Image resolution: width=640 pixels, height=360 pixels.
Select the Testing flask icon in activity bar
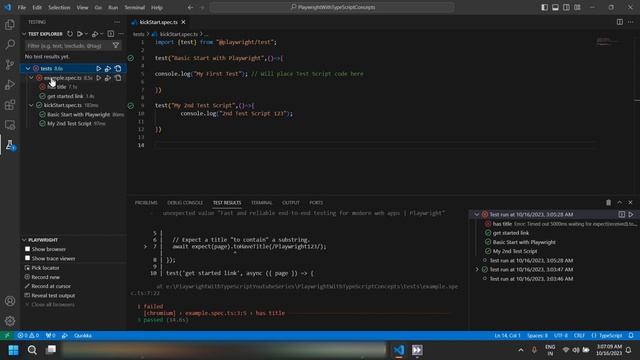pyautogui.click(x=10, y=145)
